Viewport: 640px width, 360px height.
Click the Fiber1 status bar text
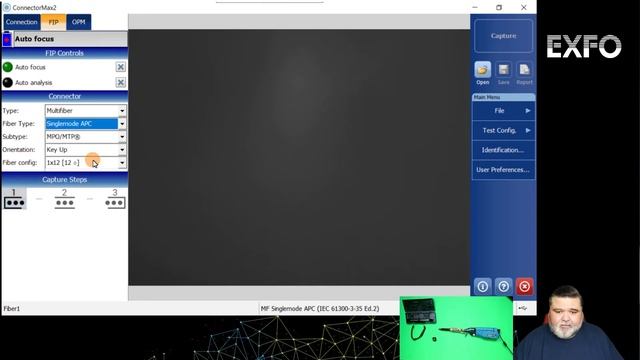12,309
